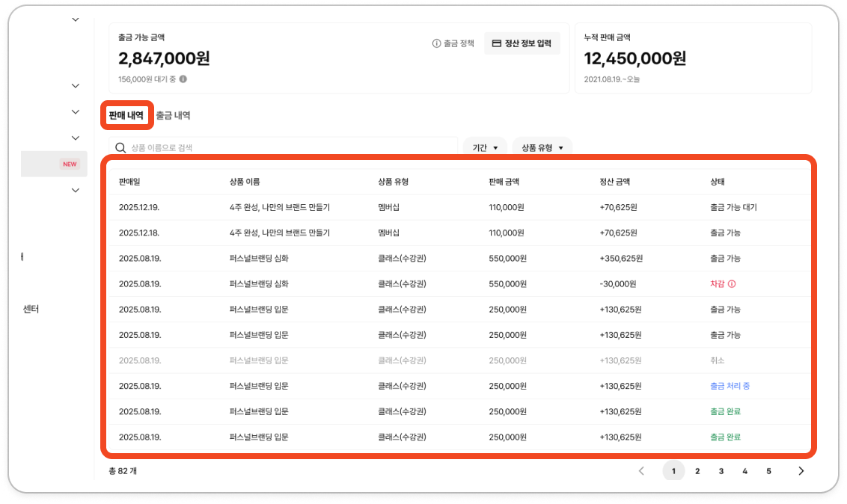847x504 pixels.
Task: Open 센터 item in the sidebar
Action: click(x=31, y=309)
